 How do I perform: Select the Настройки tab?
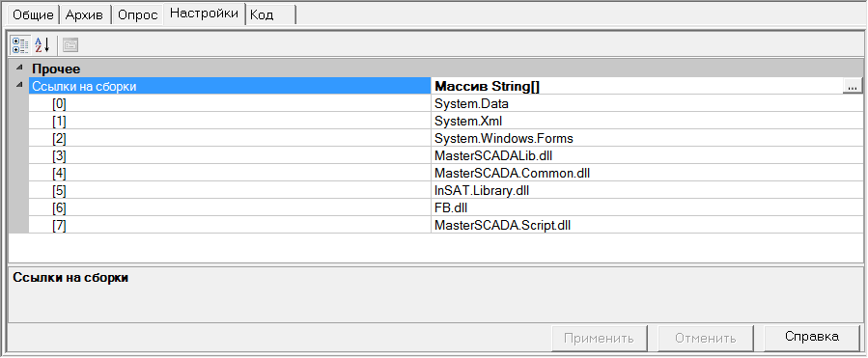(x=205, y=14)
